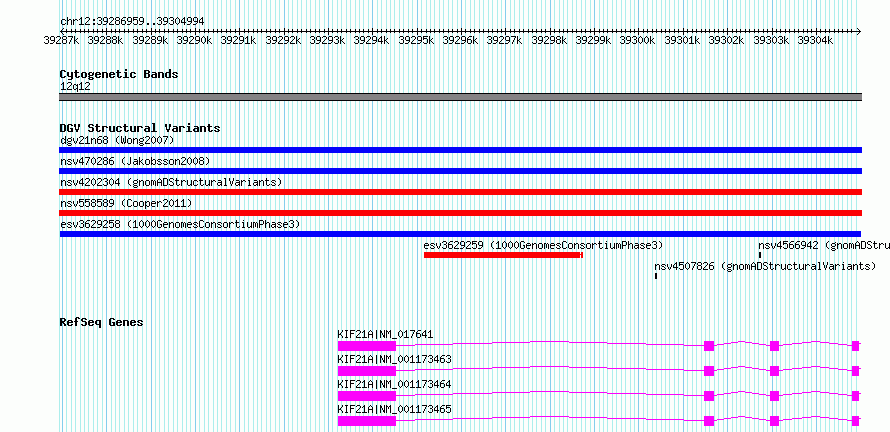Click the 12q12 band label

click(x=75, y=87)
